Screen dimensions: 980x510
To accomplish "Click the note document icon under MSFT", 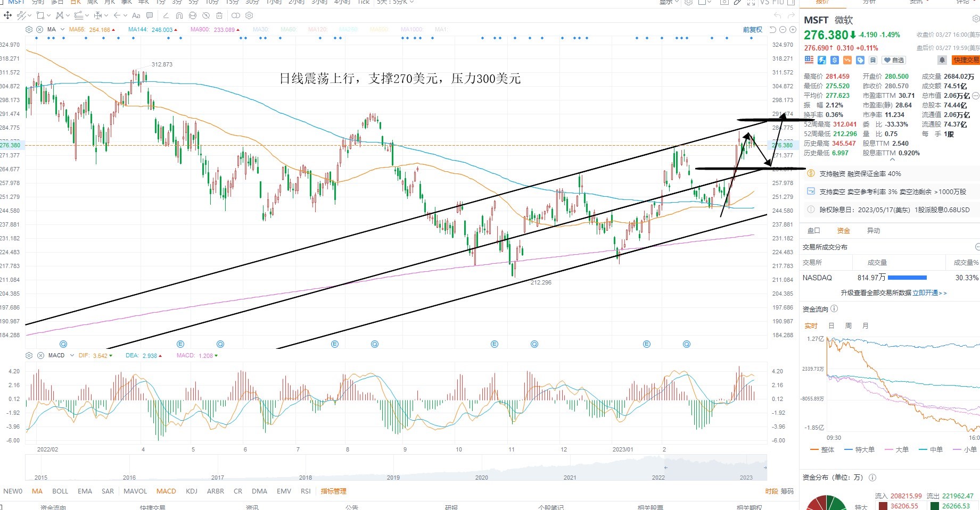I will coord(873,60).
